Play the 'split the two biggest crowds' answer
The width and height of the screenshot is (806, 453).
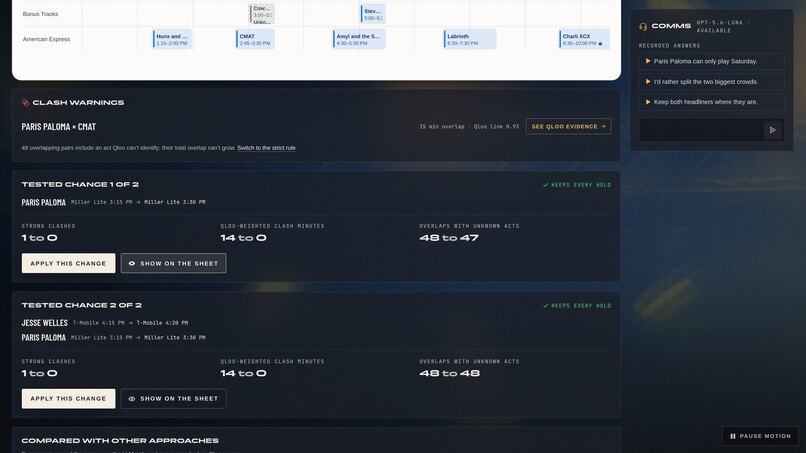point(711,81)
